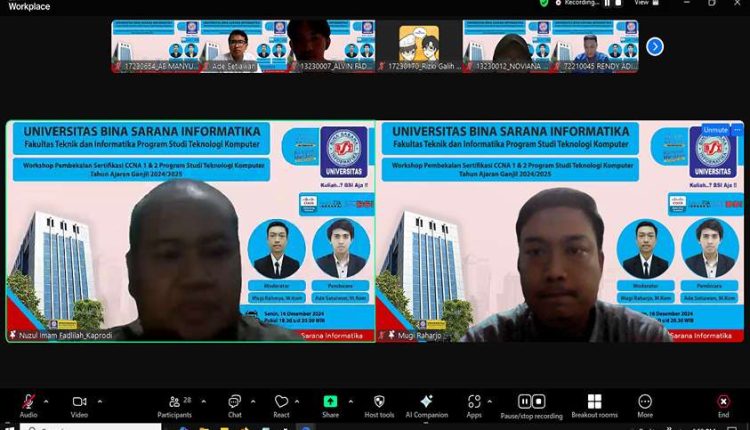Select Ade Setiawan's video thumbnail
The height and width of the screenshot is (430, 750).
click(243, 46)
